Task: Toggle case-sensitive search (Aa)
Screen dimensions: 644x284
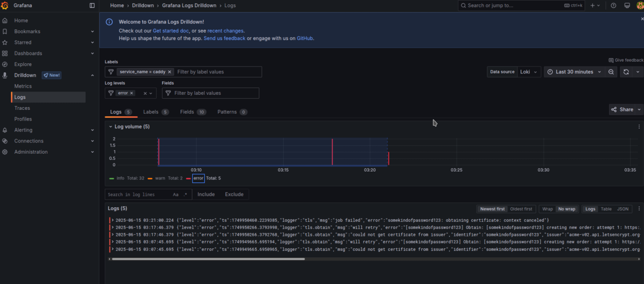Action: (x=175, y=195)
